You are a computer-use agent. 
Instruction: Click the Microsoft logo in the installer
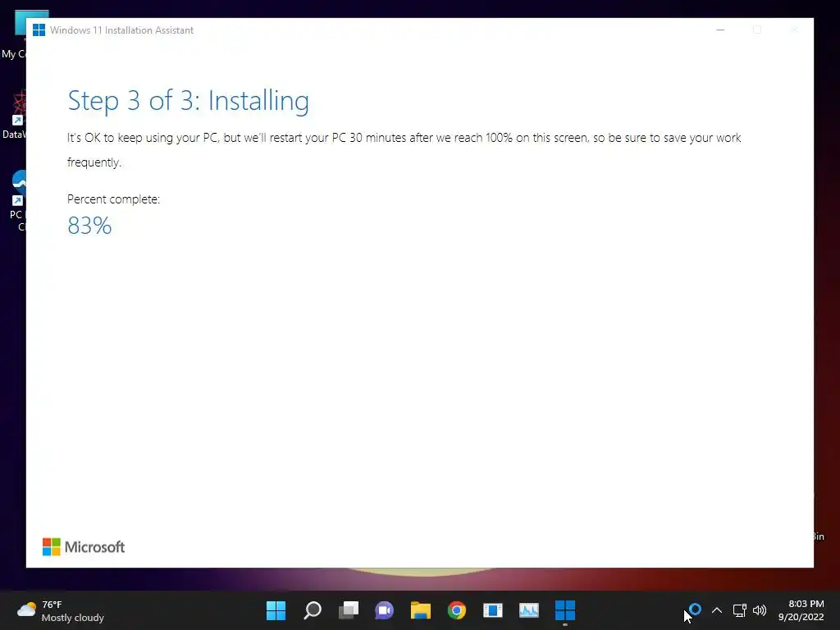pos(84,547)
